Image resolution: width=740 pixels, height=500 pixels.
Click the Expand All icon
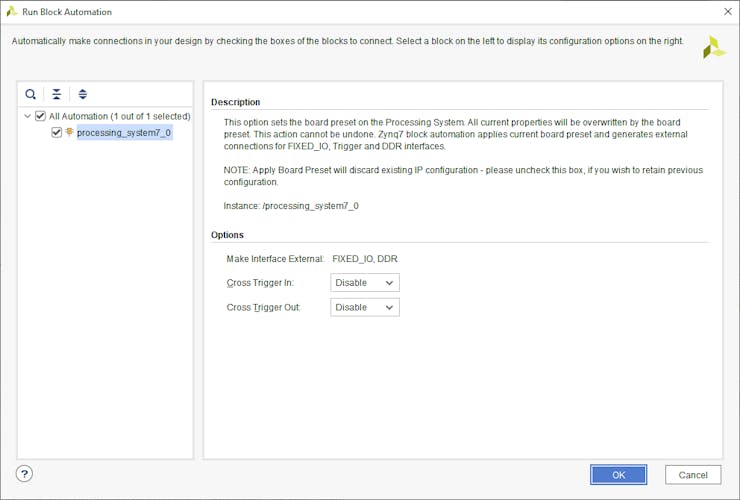(x=83, y=94)
